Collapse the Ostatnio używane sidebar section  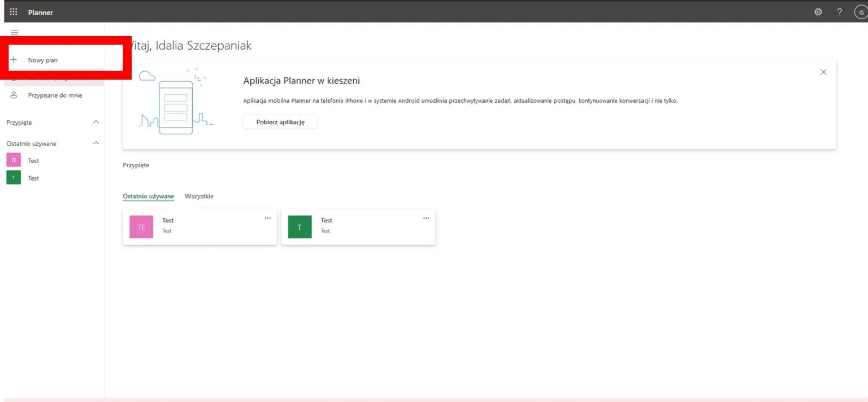click(96, 143)
